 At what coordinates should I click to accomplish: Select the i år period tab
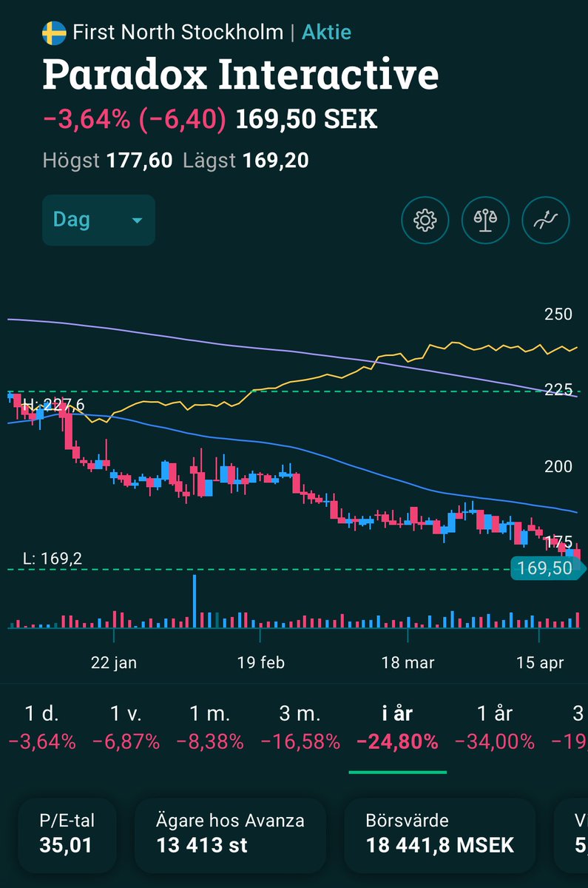coord(397,727)
